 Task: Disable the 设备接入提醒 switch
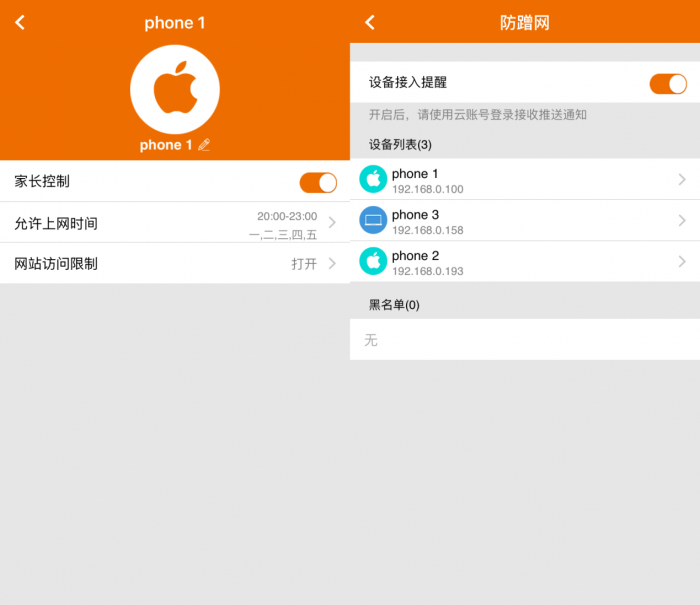pos(667,83)
